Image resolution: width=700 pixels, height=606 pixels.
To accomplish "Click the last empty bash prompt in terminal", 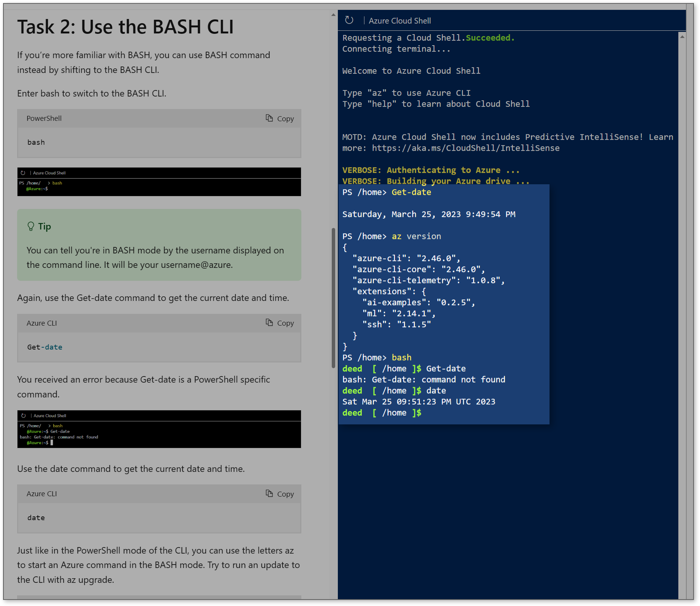I will (382, 413).
